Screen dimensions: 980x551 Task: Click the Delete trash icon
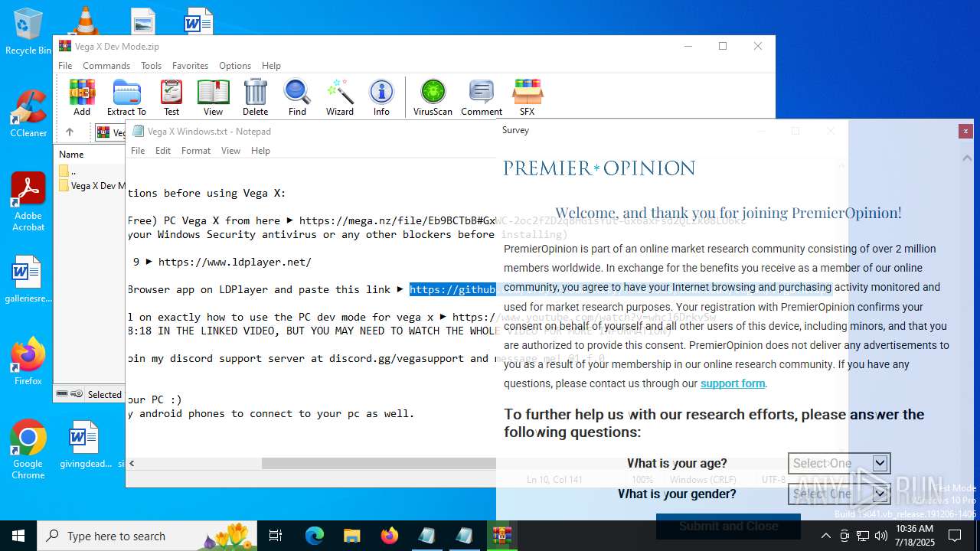255,97
